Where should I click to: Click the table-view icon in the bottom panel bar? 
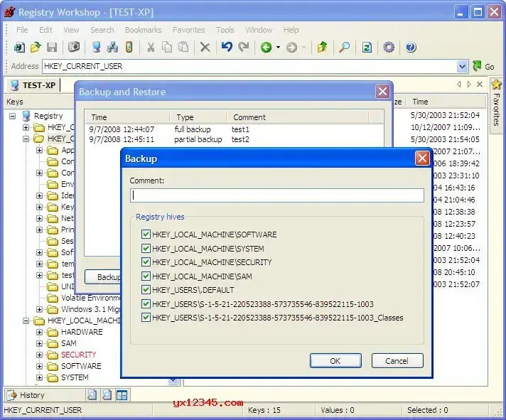[122, 395]
